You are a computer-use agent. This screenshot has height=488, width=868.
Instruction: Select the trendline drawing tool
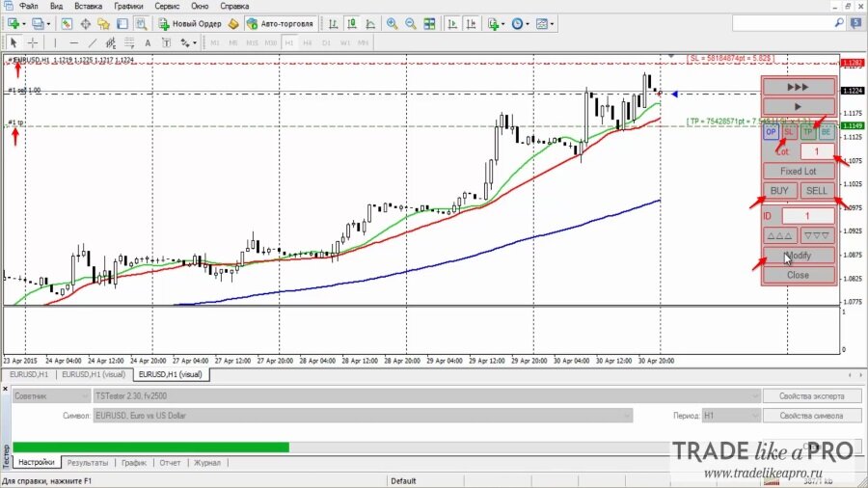point(92,42)
